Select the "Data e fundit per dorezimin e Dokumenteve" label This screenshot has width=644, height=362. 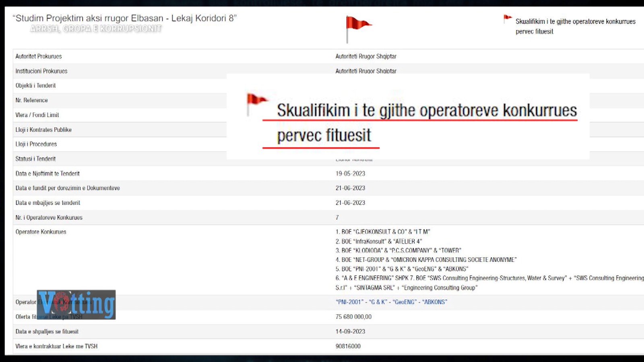coord(68,188)
